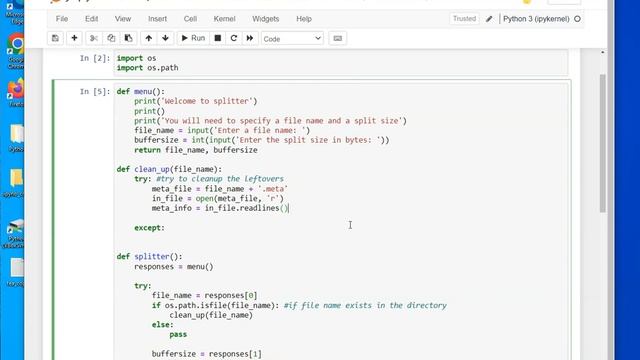Move selected cell down arrow

tap(165, 38)
